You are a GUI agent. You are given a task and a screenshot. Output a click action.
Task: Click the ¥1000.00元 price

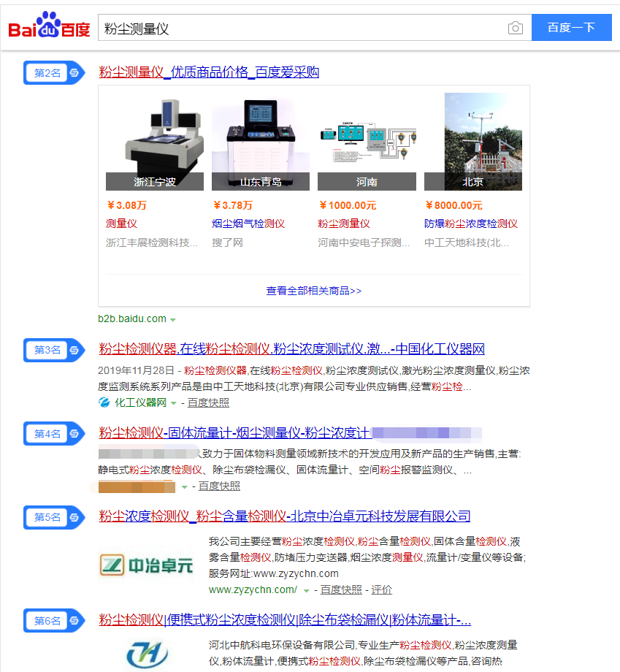[348, 205]
